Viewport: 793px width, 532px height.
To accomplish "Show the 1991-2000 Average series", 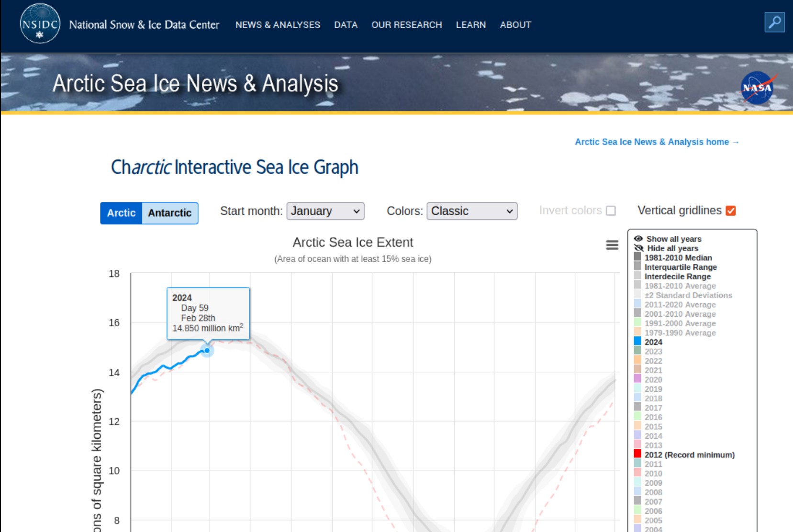I will click(x=680, y=323).
